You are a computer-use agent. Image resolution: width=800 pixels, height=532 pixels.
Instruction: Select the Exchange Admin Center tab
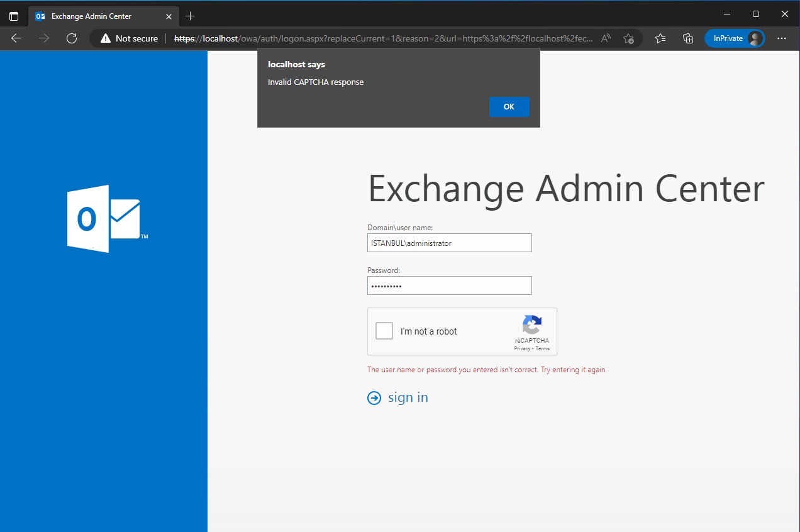[x=104, y=16]
